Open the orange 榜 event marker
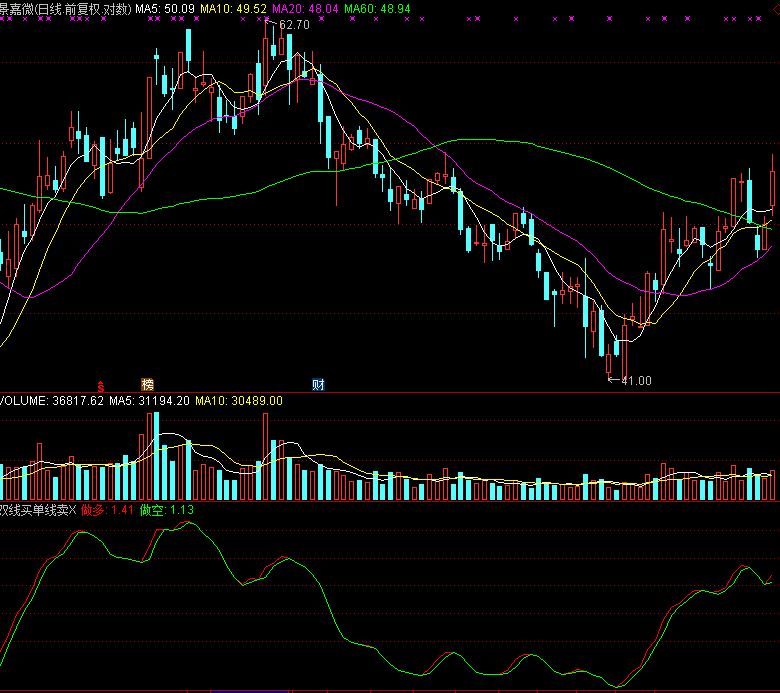 [148, 385]
